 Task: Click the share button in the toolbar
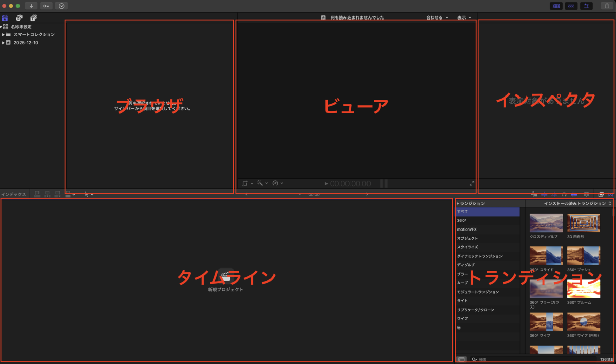coord(607,6)
